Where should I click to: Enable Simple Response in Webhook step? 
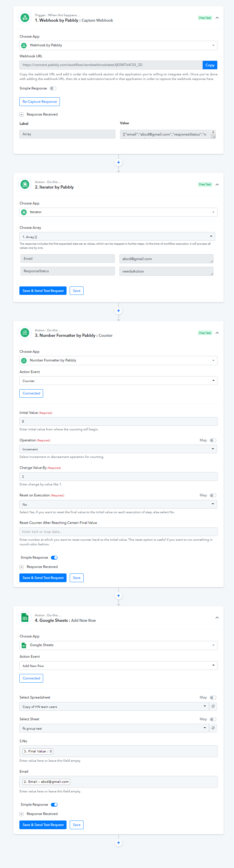(x=53, y=88)
